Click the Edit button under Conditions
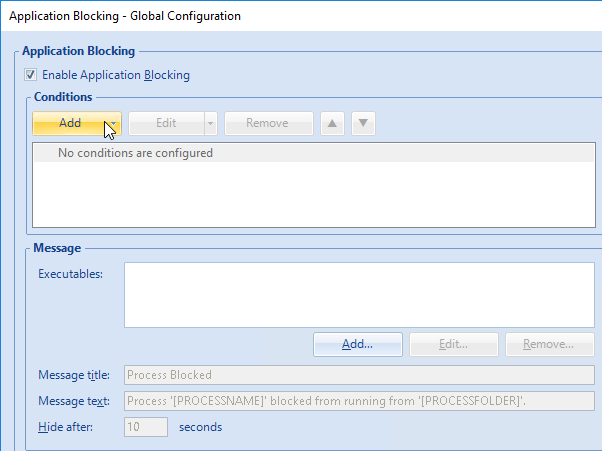Image resolution: width=602 pixels, height=451 pixels. (x=166, y=123)
